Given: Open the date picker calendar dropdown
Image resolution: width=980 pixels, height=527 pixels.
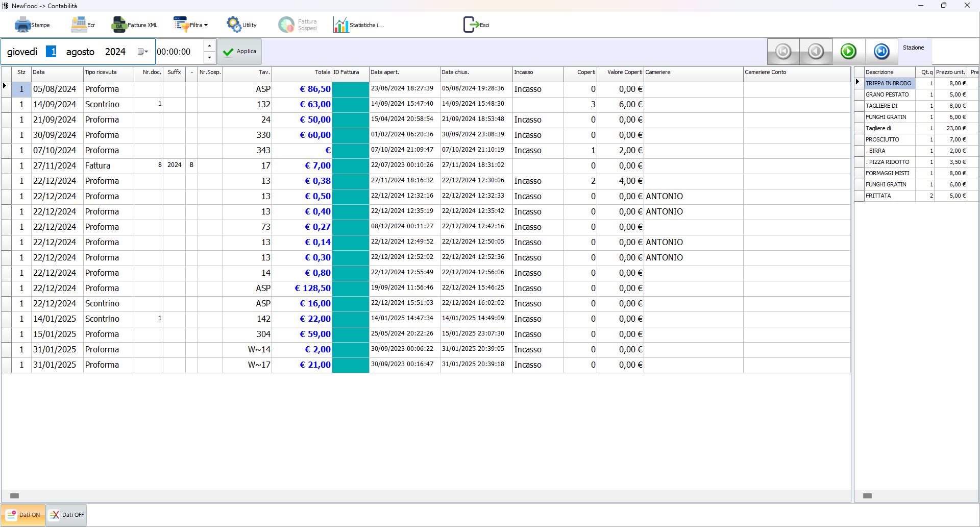Looking at the screenshot, I should coord(142,52).
